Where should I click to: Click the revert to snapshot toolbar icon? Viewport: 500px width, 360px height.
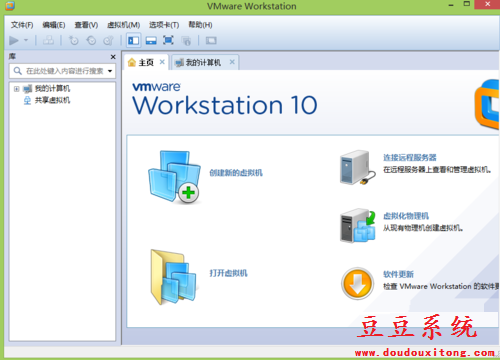pyautogui.click(x=91, y=41)
